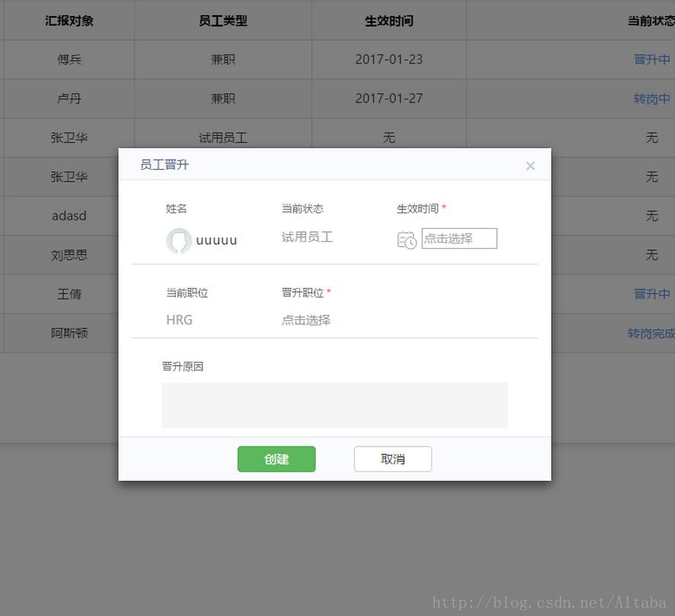Select the 阿斯顿 cell
Viewport: 675px width, 616px height.
click(69, 333)
